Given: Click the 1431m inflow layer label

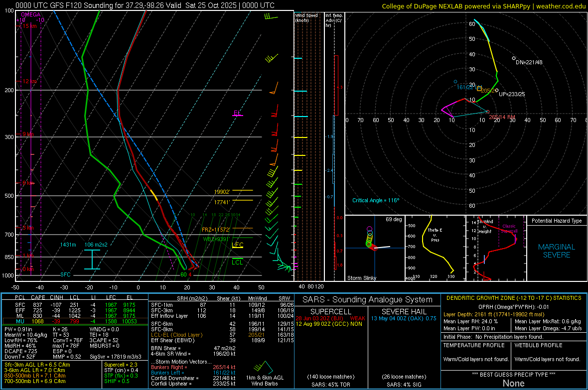Looking at the screenshot, I should pos(68,245).
